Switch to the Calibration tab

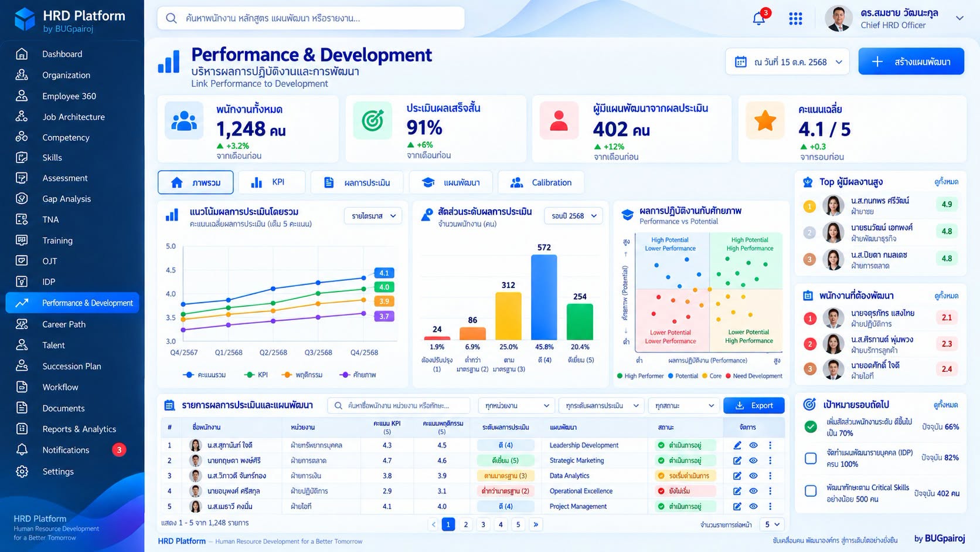click(x=541, y=182)
